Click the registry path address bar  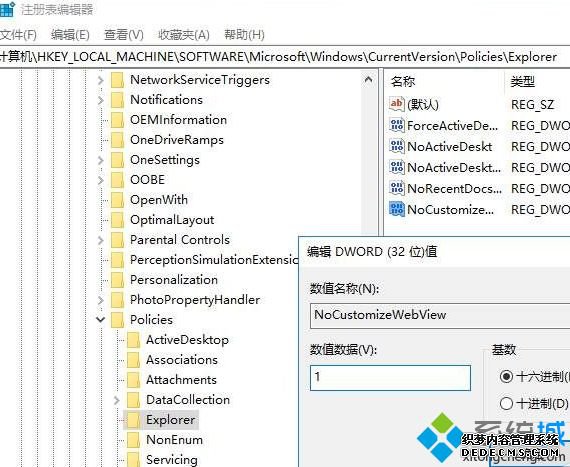[285, 57]
